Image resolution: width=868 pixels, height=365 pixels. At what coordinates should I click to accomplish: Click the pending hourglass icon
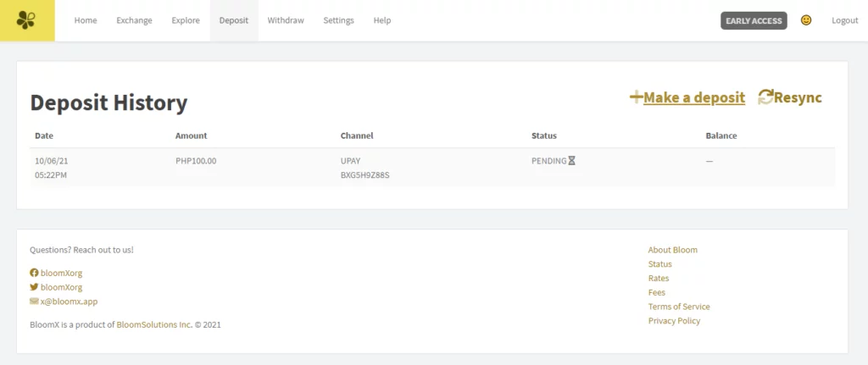click(572, 161)
